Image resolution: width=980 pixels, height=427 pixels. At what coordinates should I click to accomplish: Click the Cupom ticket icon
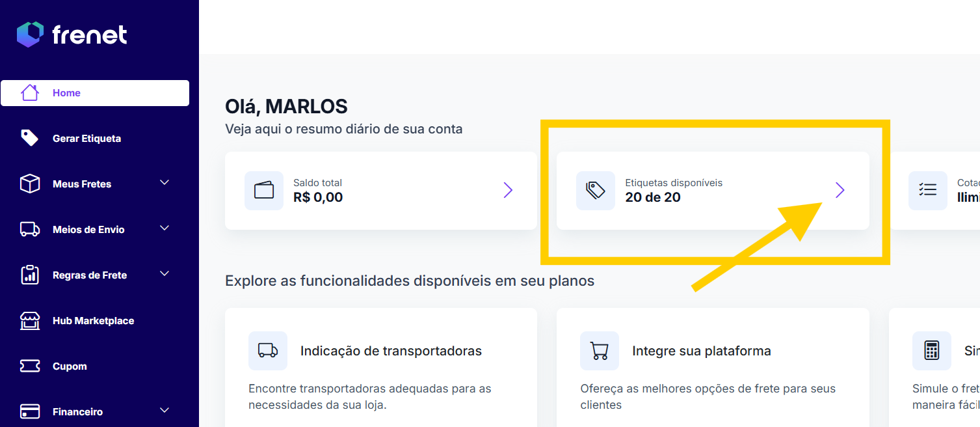click(x=30, y=366)
